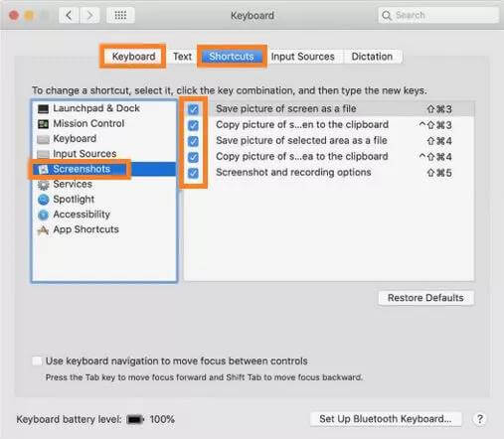
Task: Uncheck Screenshot and recording options
Action: point(193,173)
